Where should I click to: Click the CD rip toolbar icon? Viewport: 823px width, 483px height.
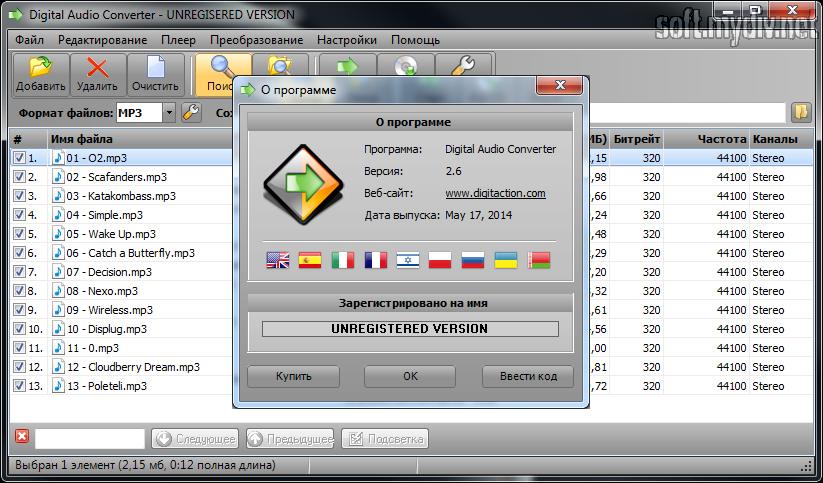(405, 66)
